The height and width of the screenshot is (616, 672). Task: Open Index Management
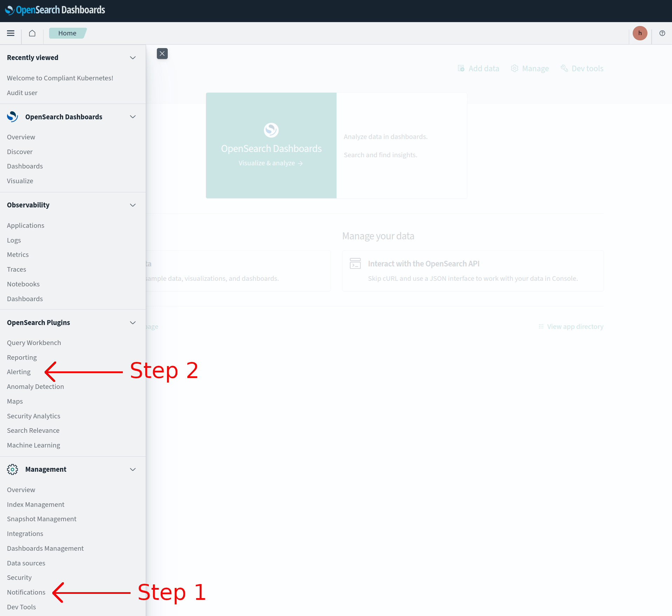tap(36, 504)
